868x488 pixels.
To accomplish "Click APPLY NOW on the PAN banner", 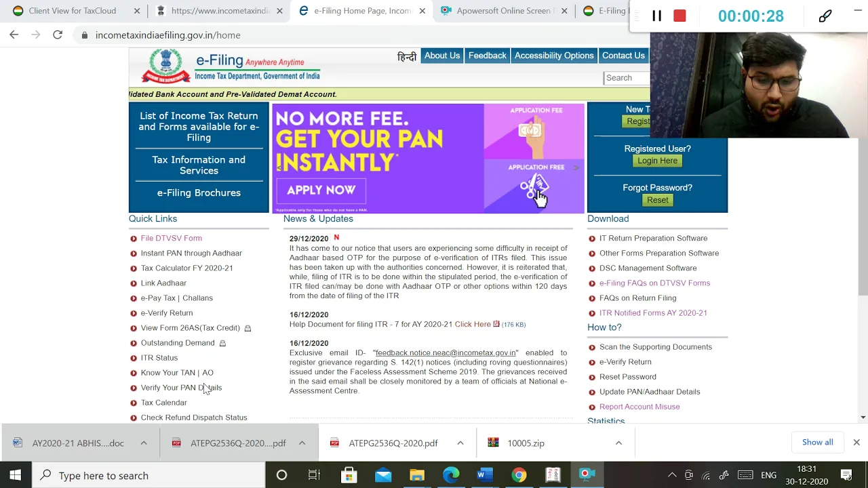I will 321,190.
